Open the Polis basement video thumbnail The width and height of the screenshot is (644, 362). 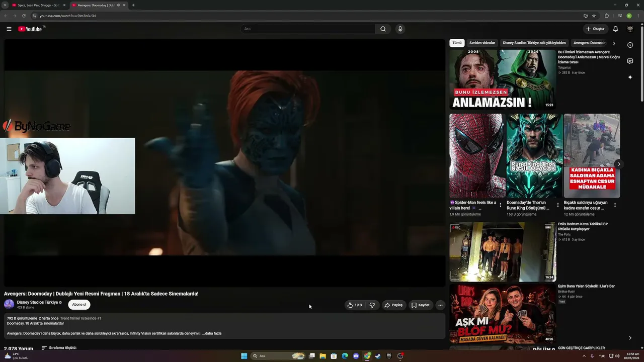[x=503, y=252]
